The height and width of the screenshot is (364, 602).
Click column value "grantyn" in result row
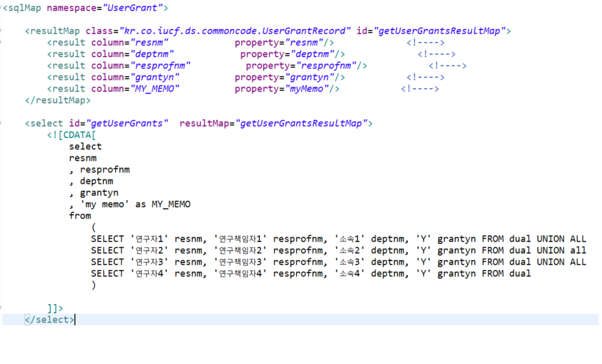(x=155, y=77)
